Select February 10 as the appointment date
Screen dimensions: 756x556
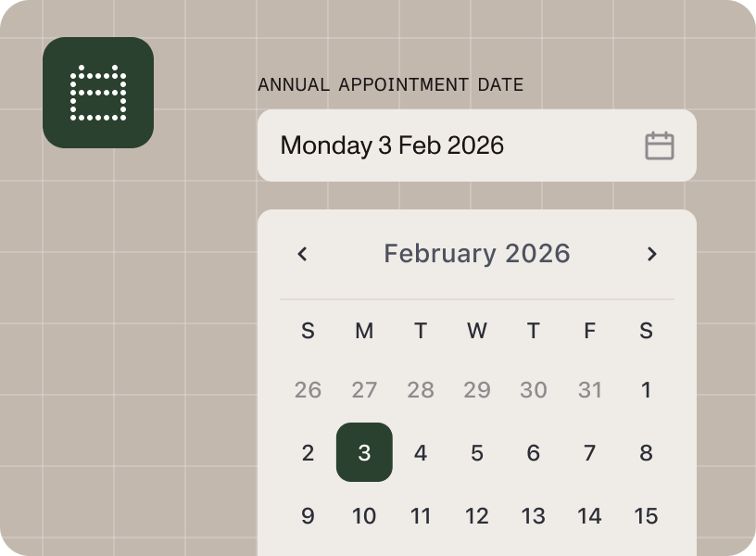click(364, 516)
